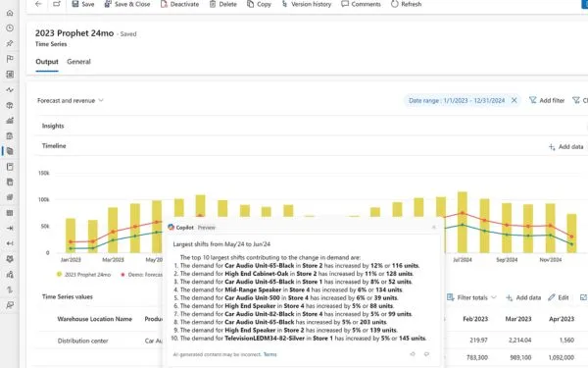
Task: Click the Copy icon in toolbar
Action: tap(250, 4)
